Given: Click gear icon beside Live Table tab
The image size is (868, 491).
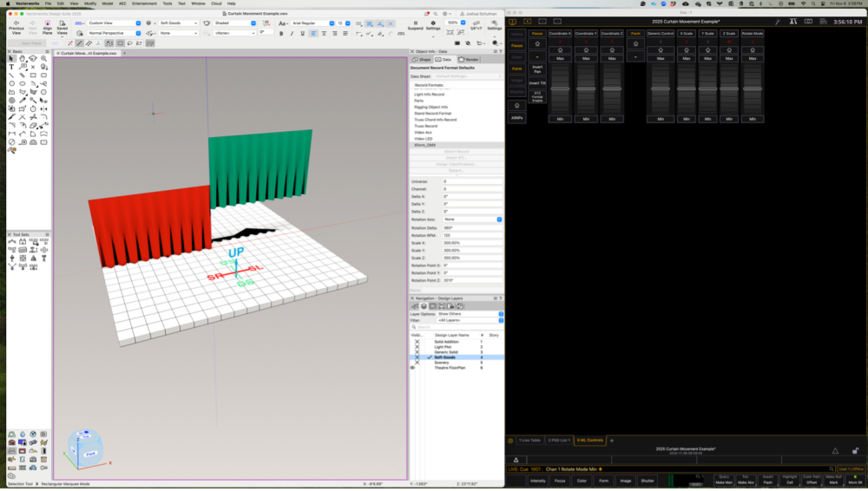Looking at the screenshot, I should tap(510, 440).
